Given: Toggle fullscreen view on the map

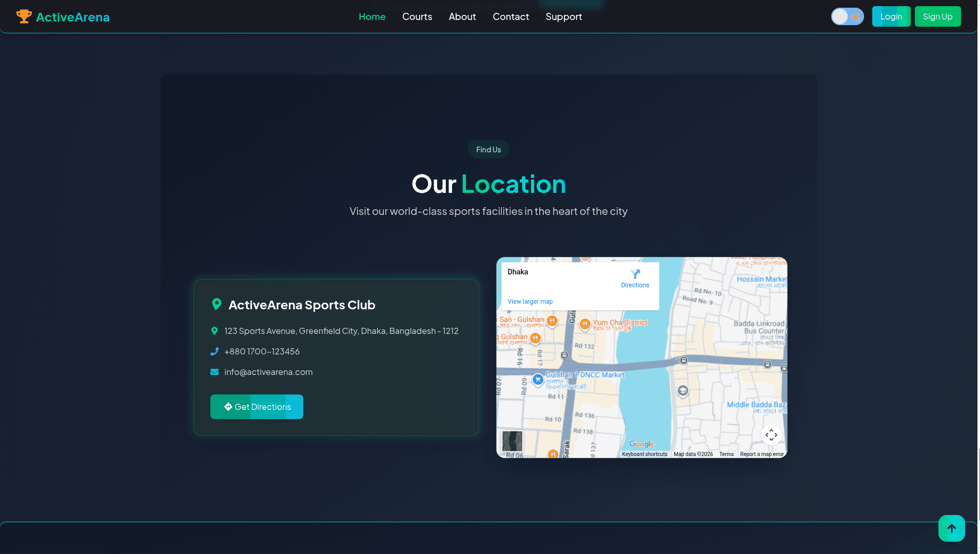Looking at the screenshot, I should click(771, 435).
